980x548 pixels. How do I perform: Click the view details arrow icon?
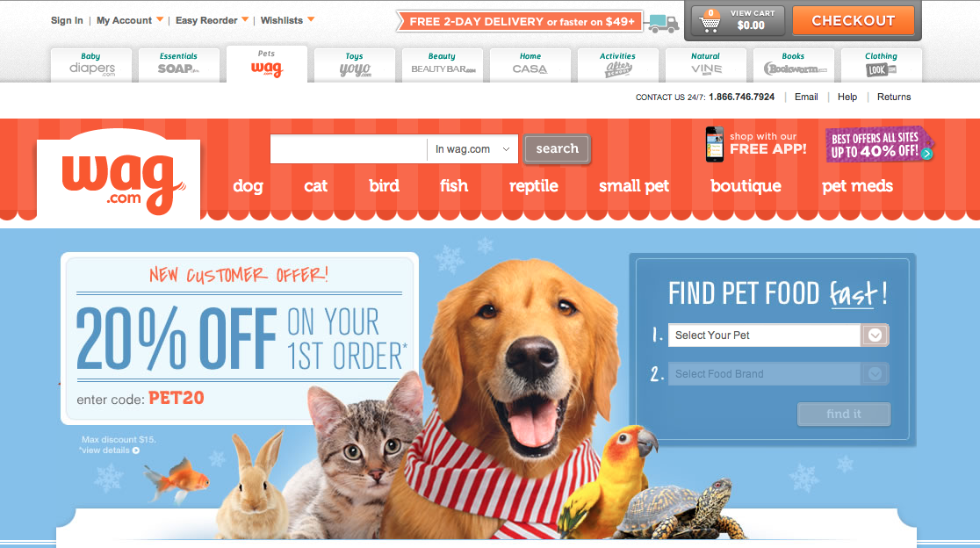[x=135, y=451]
